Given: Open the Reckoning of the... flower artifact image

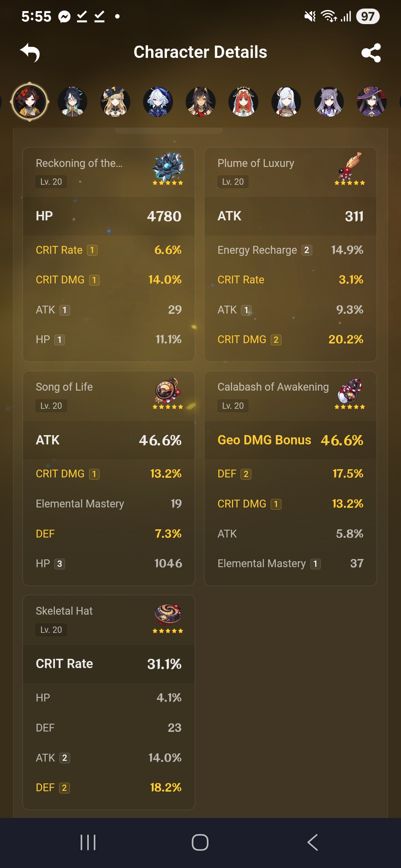Looking at the screenshot, I should coord(168,166).
